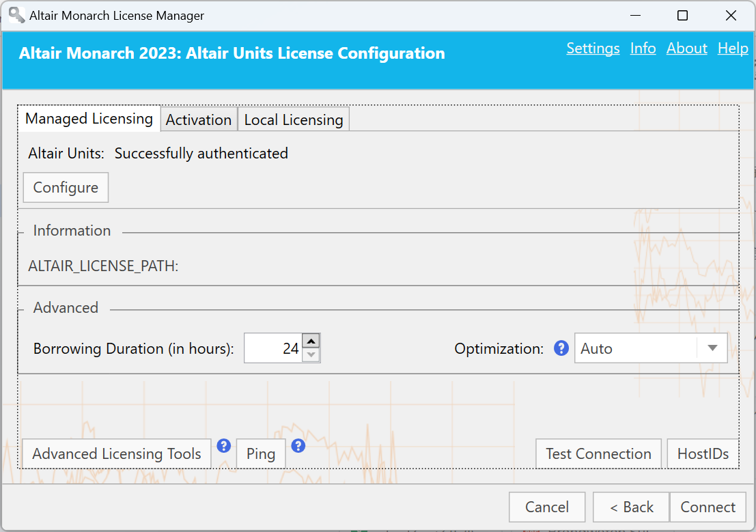Decrease the borrowing duration by one hour

click(311, 355)
